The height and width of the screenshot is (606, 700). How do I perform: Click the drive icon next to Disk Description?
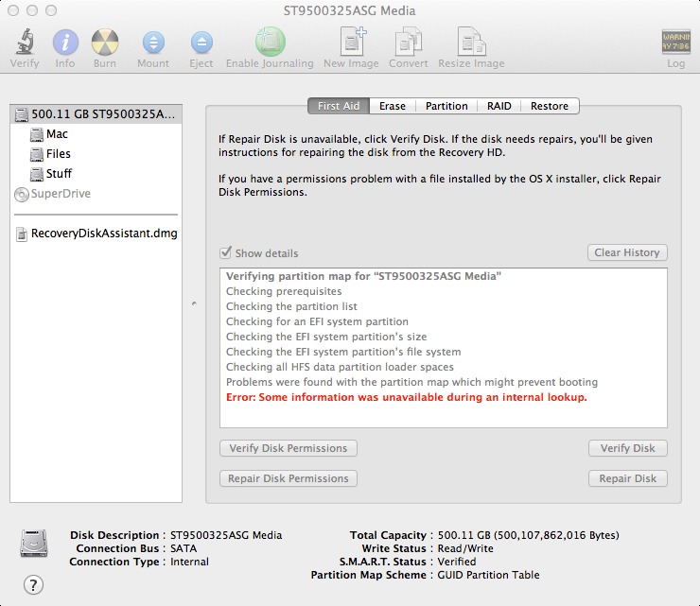tap(34, 543)
